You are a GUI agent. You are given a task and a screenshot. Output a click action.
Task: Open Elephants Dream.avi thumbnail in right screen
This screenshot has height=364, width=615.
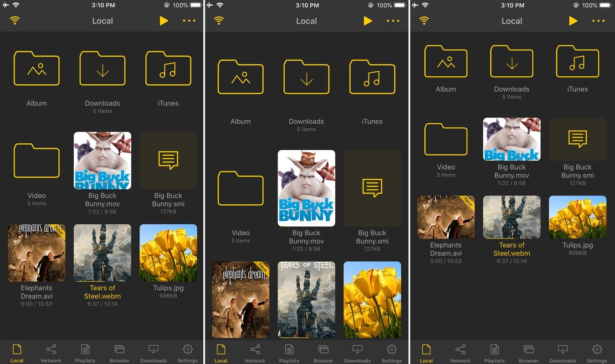[446, 217]
